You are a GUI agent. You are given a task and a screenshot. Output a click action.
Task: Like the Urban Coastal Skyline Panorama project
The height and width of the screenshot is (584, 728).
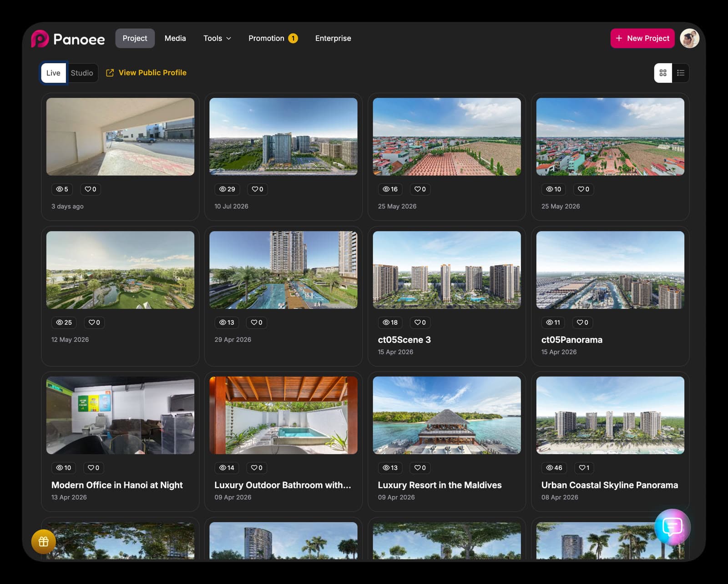coord(584,468)
